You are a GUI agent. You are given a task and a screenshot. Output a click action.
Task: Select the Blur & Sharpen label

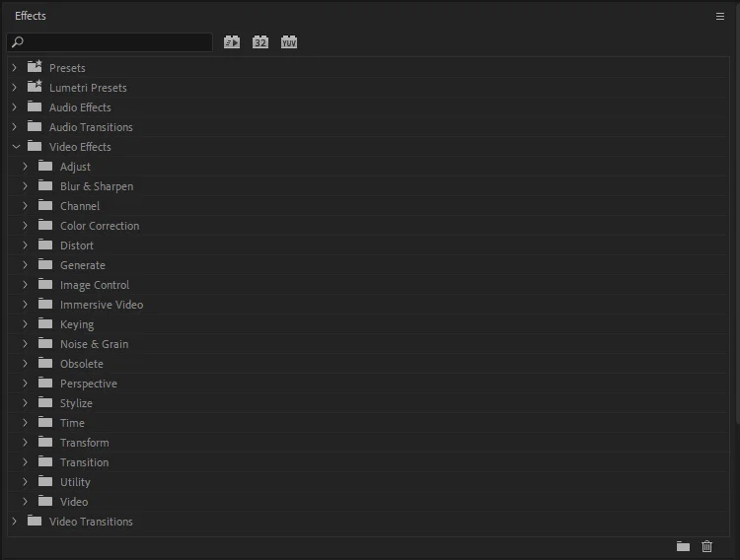point(97,186)
